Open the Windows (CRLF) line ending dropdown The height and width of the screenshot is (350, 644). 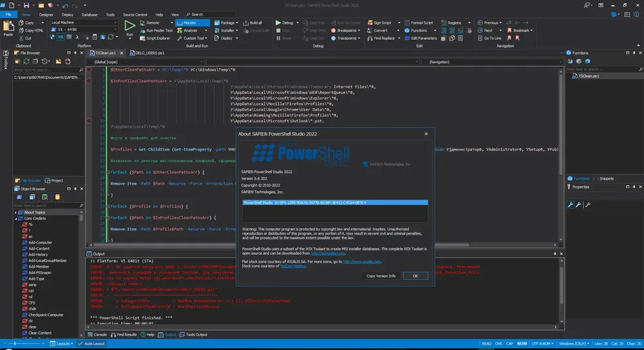[574, 344]
